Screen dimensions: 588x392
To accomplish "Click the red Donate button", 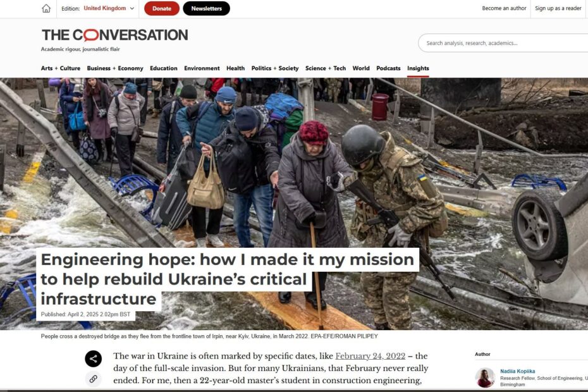I will click(x=162, y=8).
